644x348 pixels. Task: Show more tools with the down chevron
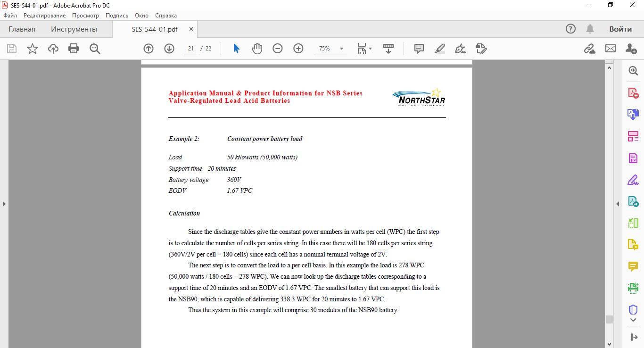coord(633,320)
